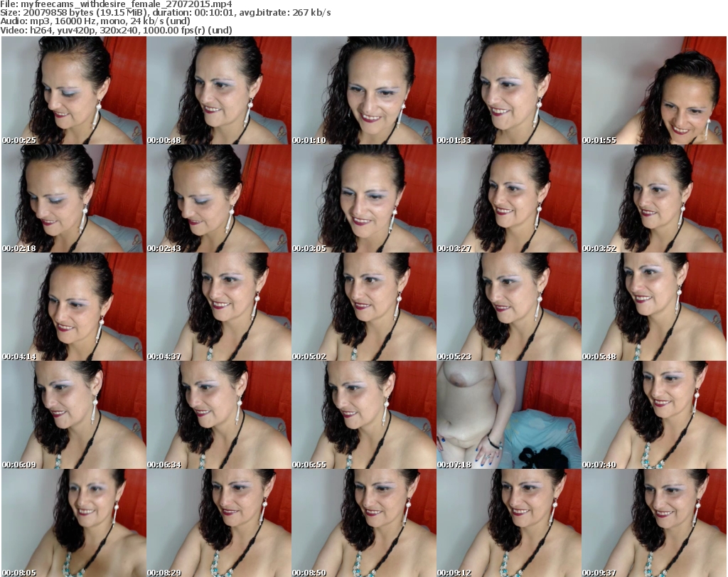Click the 00:03:27 thumbnail

pos(509,198)
